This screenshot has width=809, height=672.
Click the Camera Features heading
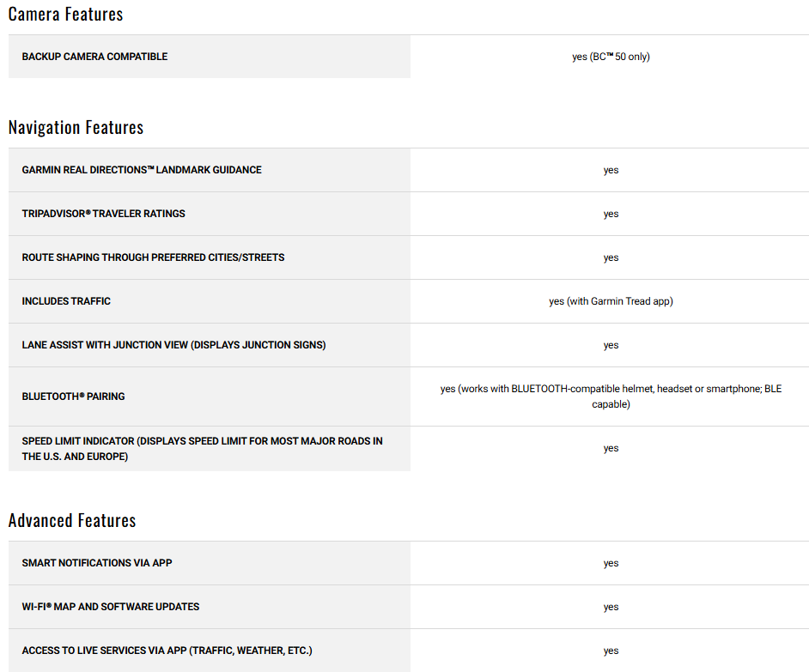click(65, 14)
